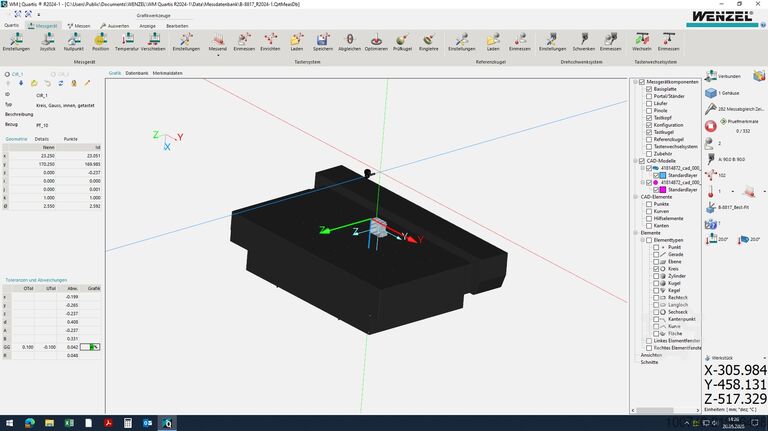Check the Pinole checkbox

tap(649, 111)
